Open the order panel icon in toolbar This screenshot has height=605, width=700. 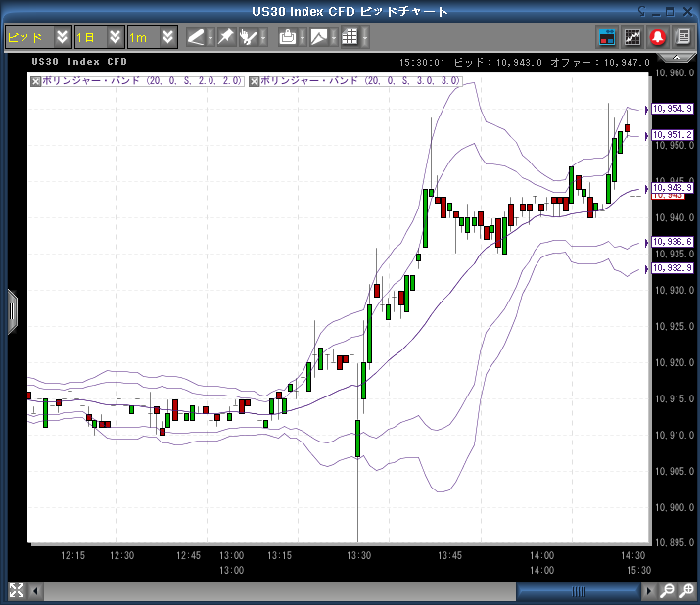tap(607, 37)
